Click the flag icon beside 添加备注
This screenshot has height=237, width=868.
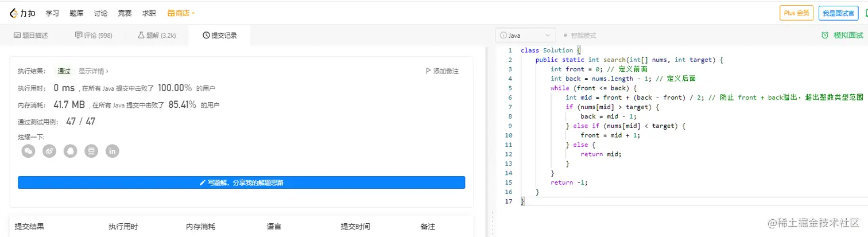428,71
